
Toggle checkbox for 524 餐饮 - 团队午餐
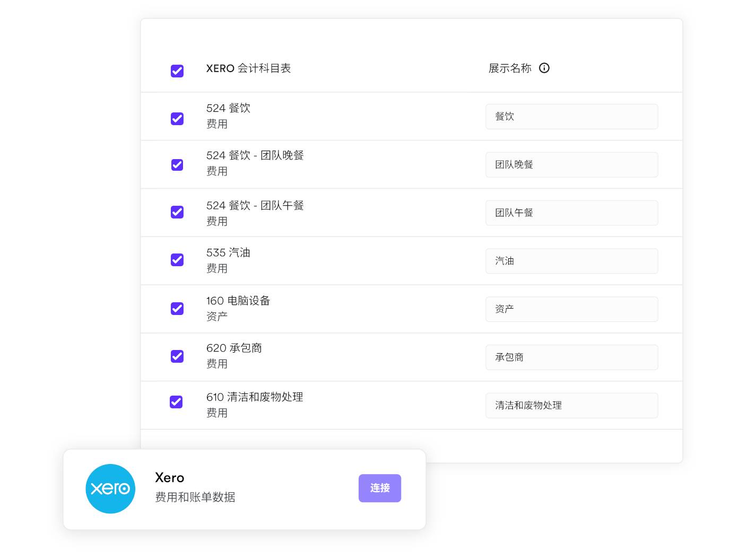pos(177,212)
